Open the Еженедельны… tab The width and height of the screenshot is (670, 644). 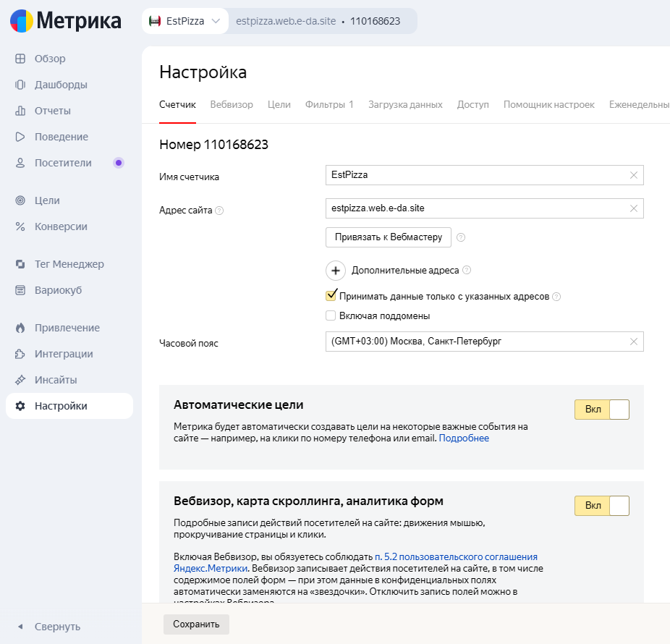tap(639, 105)
